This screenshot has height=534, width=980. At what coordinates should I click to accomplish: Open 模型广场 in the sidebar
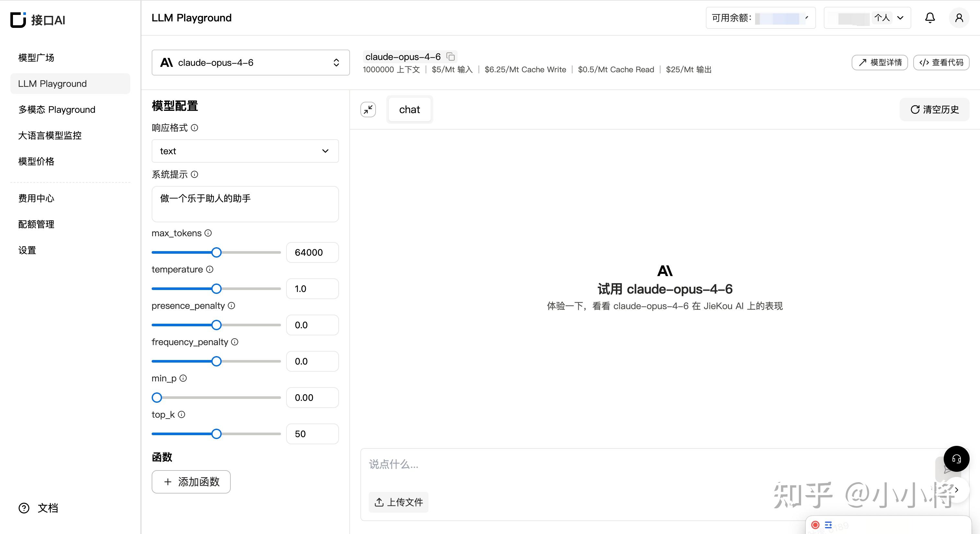point(36,57)
